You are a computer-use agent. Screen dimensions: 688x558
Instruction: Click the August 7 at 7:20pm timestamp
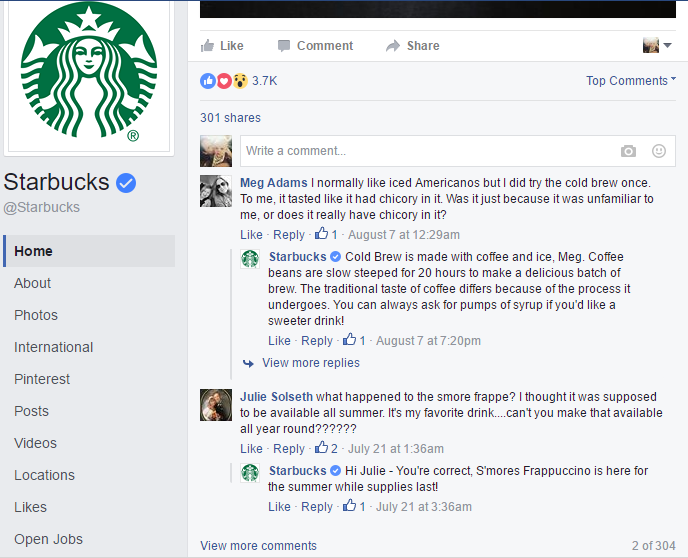pyautogui.click(x=428, y=341)
